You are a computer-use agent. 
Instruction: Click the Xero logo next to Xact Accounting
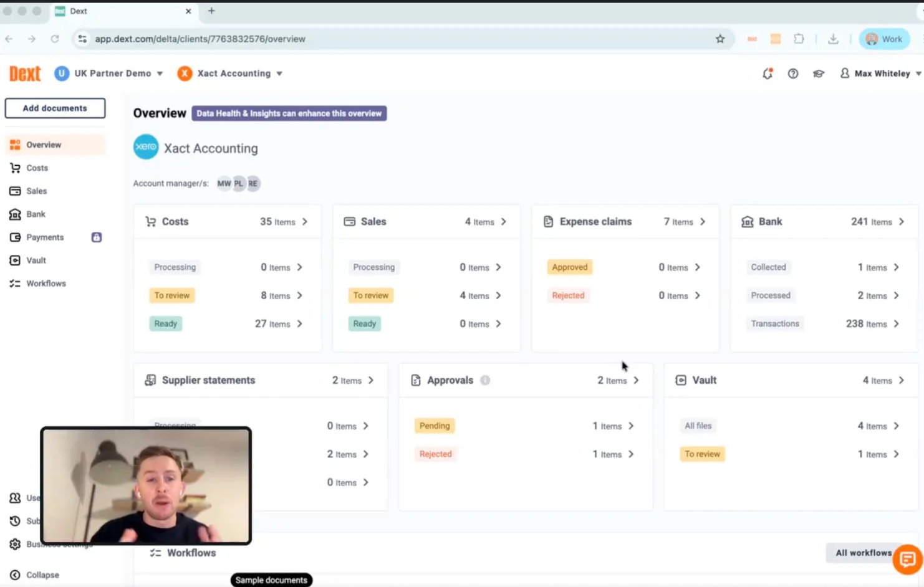pos(146,147)
